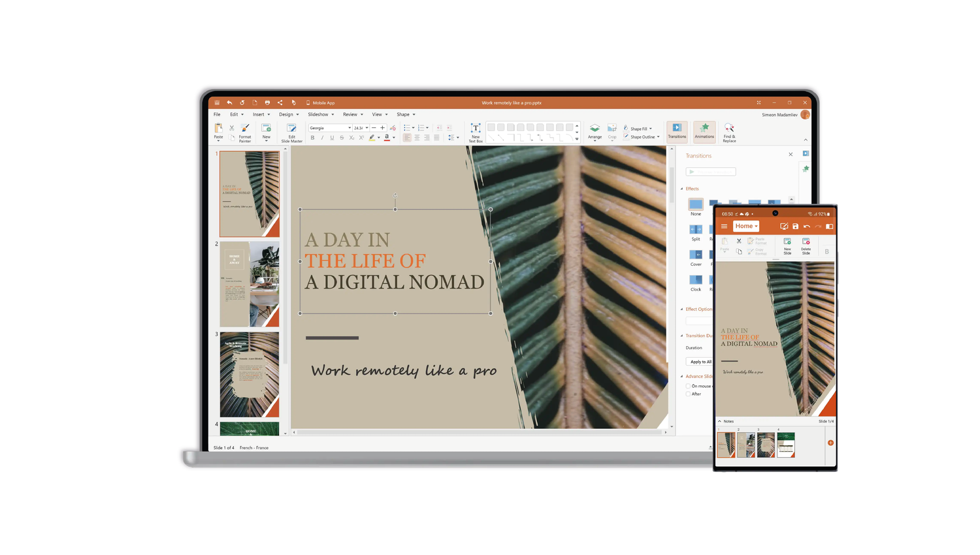Click the Apply to All button
This screenshot has width=980, height=555.
click(x=700, y=362)
